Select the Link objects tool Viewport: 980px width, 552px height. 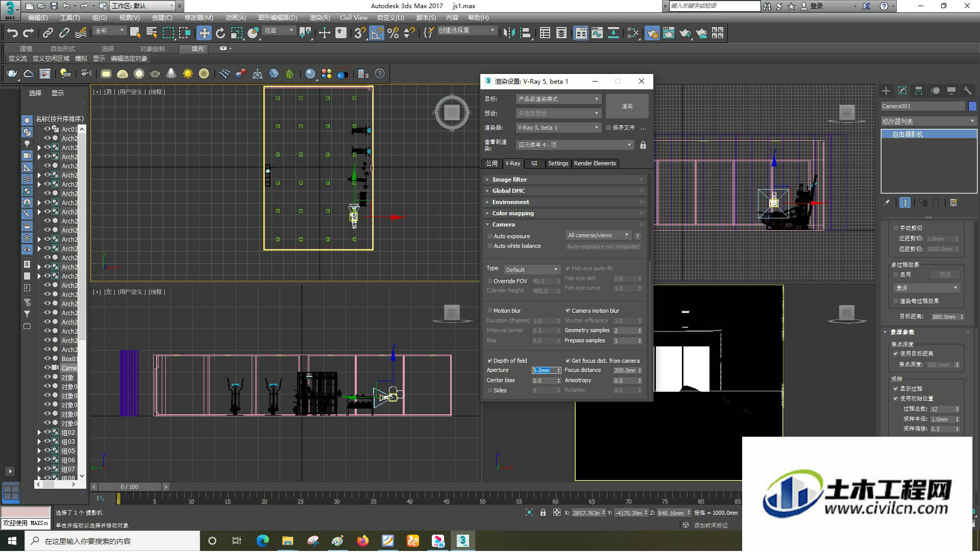click(x=48, y=33)
